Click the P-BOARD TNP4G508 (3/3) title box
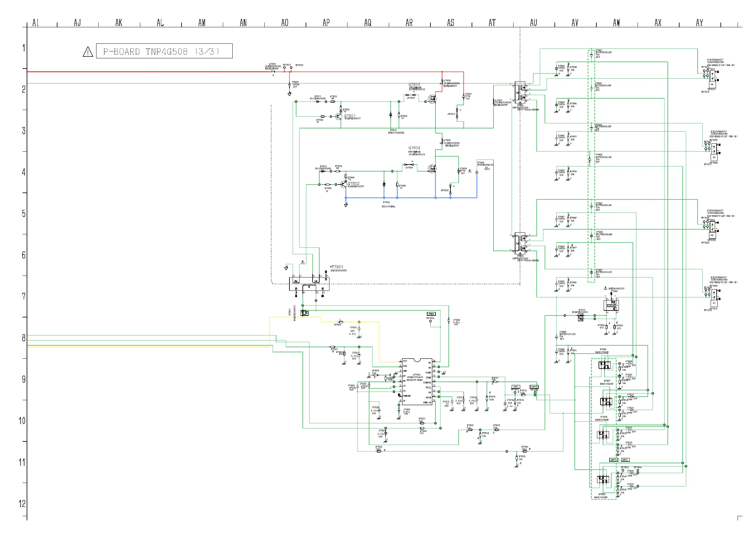This screenshot has width=756, height=534. click(164, 51)
